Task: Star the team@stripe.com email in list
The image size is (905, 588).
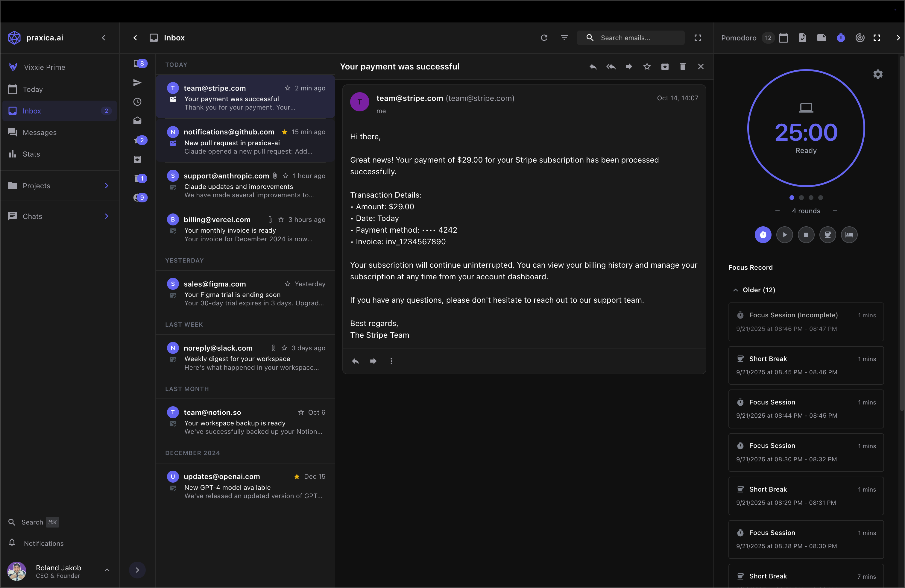Action: pyautogui.click(x=288, y=88)
